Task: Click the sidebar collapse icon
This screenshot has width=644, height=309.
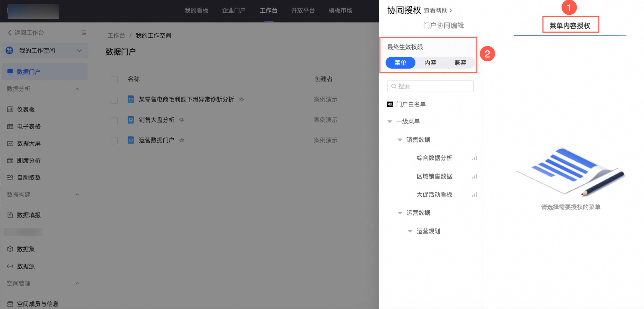Action: point(83,33)
